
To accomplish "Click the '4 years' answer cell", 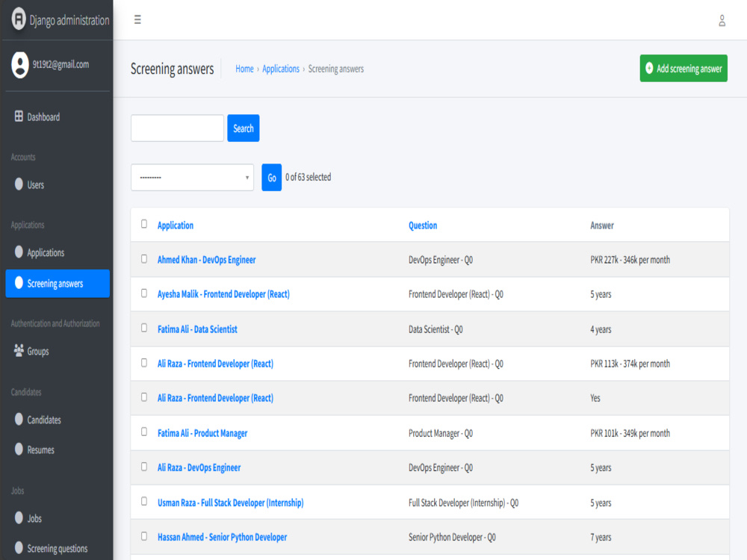I will point(601,329).
